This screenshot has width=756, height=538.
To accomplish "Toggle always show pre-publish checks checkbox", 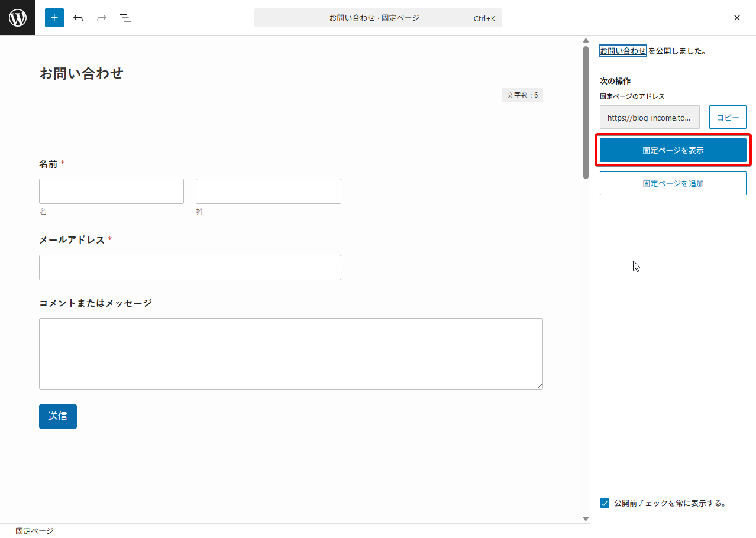I will (605, 503).
